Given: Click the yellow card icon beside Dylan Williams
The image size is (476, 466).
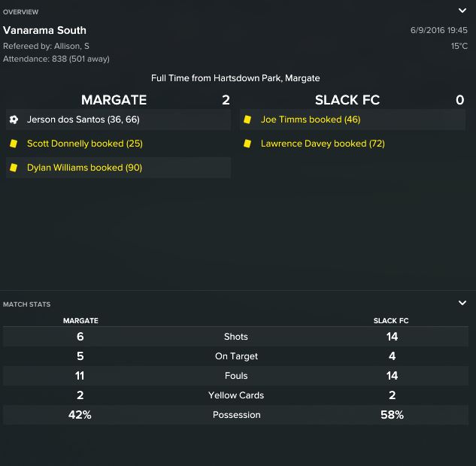Looking at the screenshot, I should tap(14, 168).
